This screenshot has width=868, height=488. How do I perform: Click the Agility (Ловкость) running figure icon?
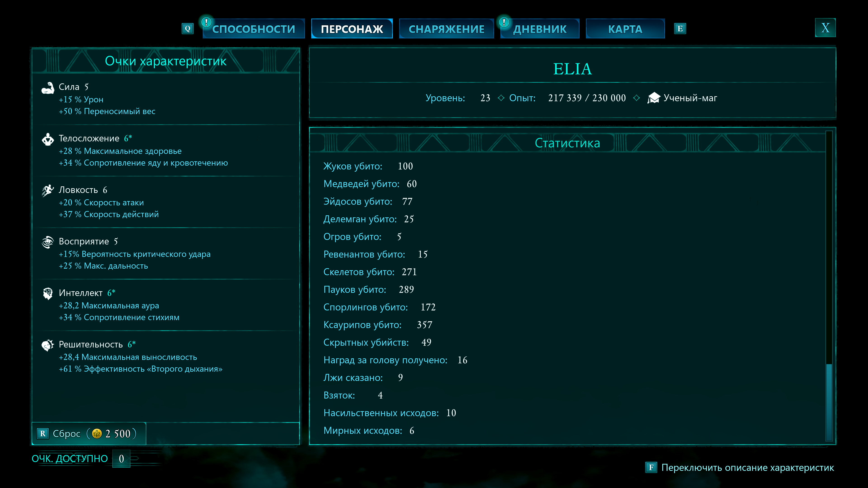point(47,191)
